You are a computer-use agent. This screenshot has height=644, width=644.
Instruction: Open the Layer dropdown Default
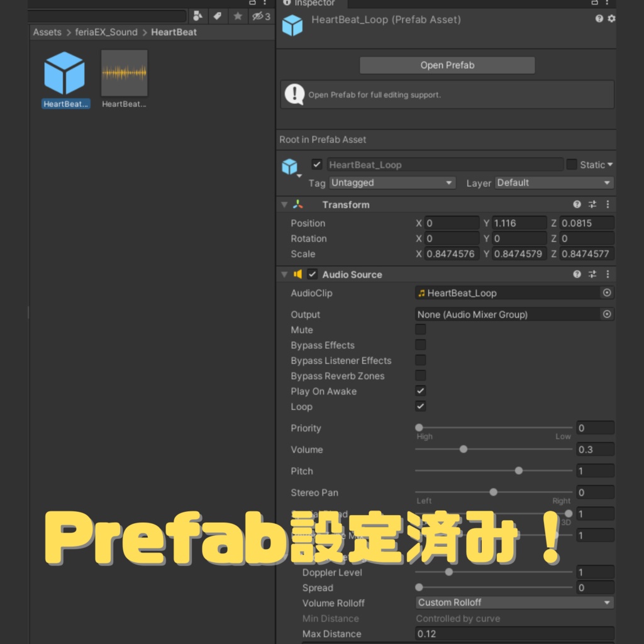[x=555, y=183]
